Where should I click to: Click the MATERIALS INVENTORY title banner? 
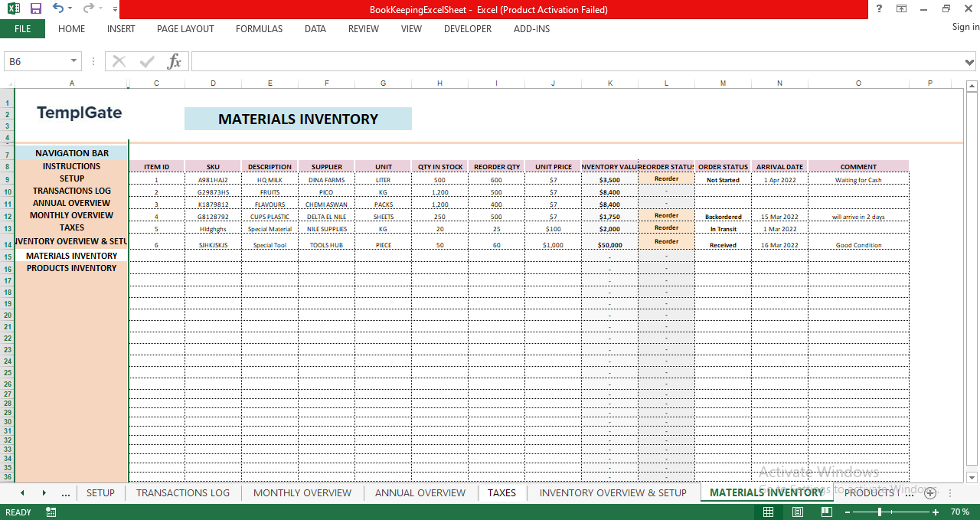pos(298,119)
